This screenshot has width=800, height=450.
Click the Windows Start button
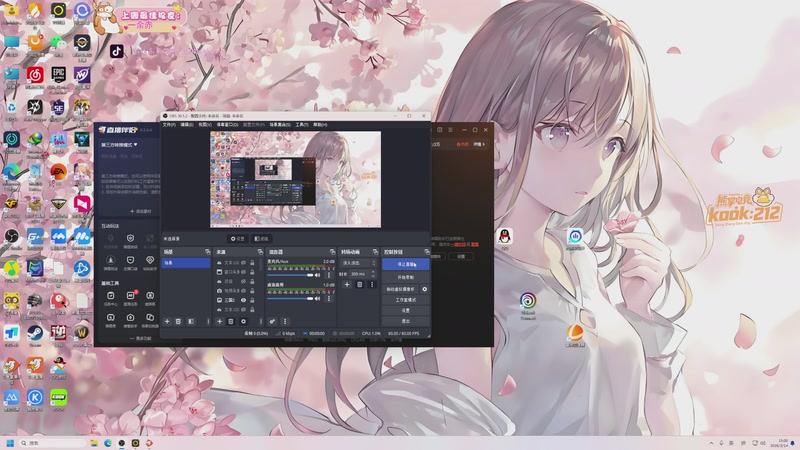(x=10, y=443)
